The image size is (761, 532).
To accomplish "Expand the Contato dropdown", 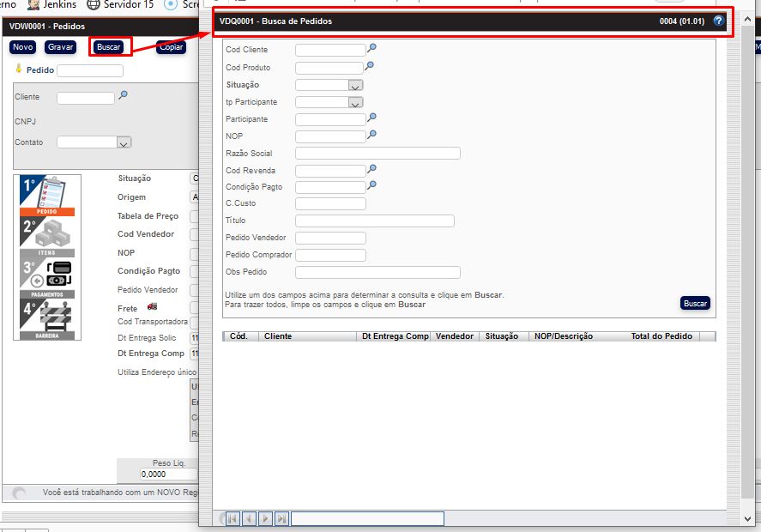I will coord(123,142).
